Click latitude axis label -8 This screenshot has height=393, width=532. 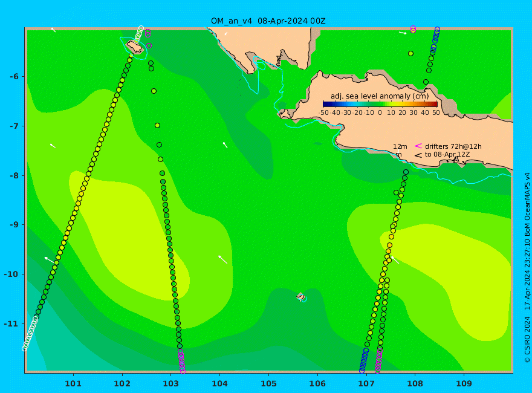[x=13, y=175]
